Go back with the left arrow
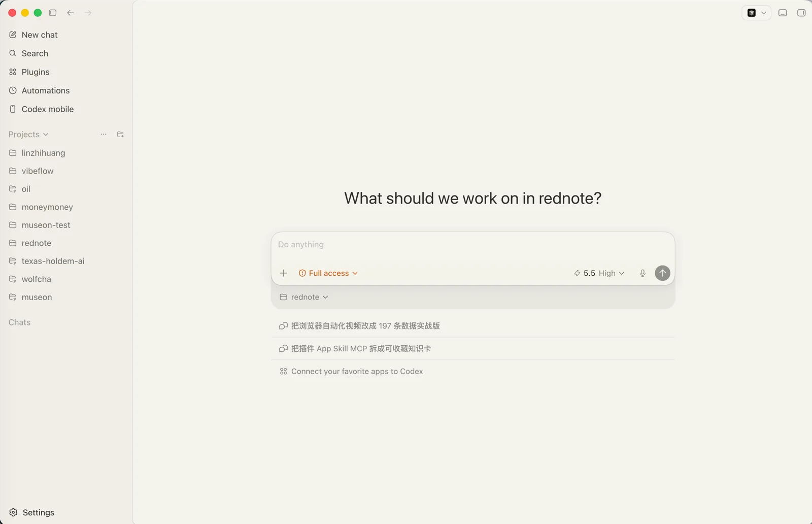This screenshot has width=812, height=524. coord(71,13)
